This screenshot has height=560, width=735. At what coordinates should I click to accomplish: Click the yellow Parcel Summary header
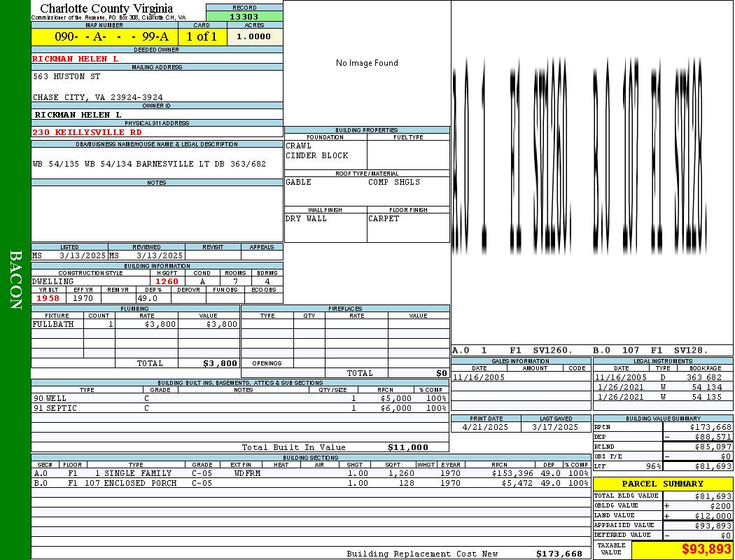pyautogui.click(x=662, y=484)
